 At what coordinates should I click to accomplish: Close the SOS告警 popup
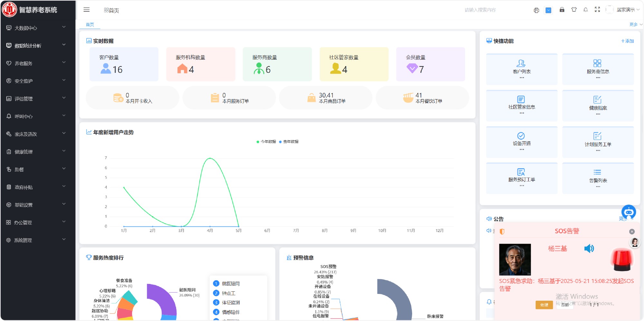(x=632, y=231)
